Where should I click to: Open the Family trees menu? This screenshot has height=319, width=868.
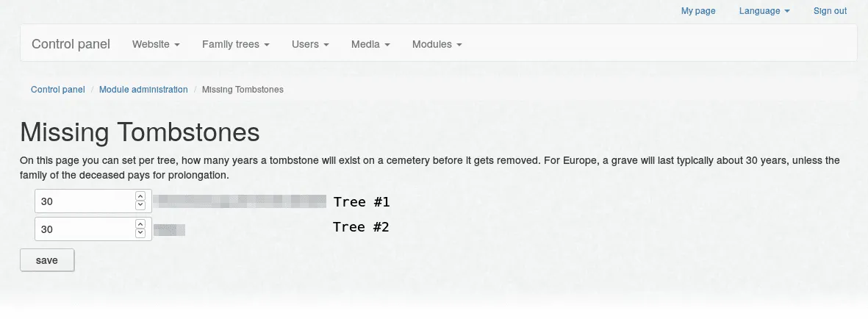(235, 44)
